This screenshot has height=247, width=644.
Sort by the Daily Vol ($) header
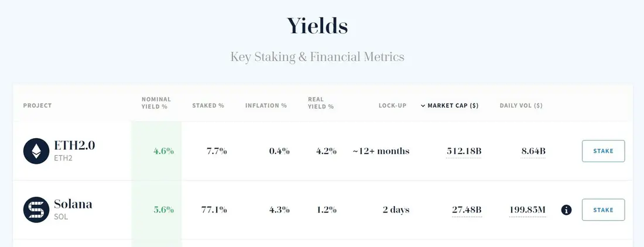click(x=521, y=105)
